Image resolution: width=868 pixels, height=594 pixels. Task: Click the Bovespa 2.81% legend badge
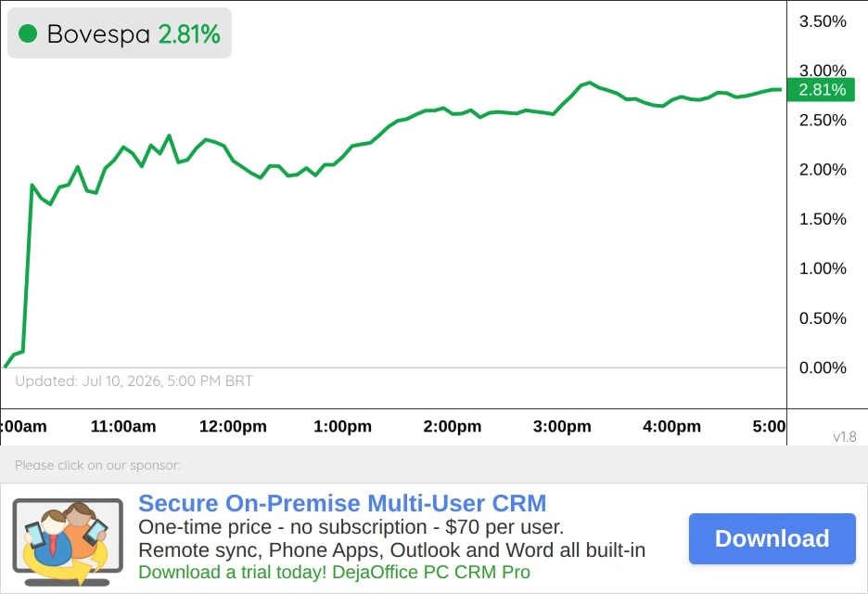120,33
